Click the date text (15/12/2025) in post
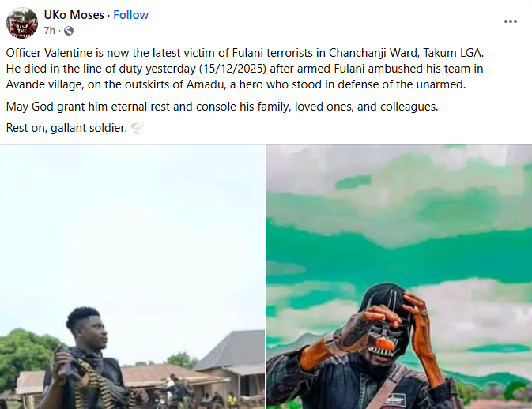This screenshot has width=532, height=409. click(x=232, y=69)
